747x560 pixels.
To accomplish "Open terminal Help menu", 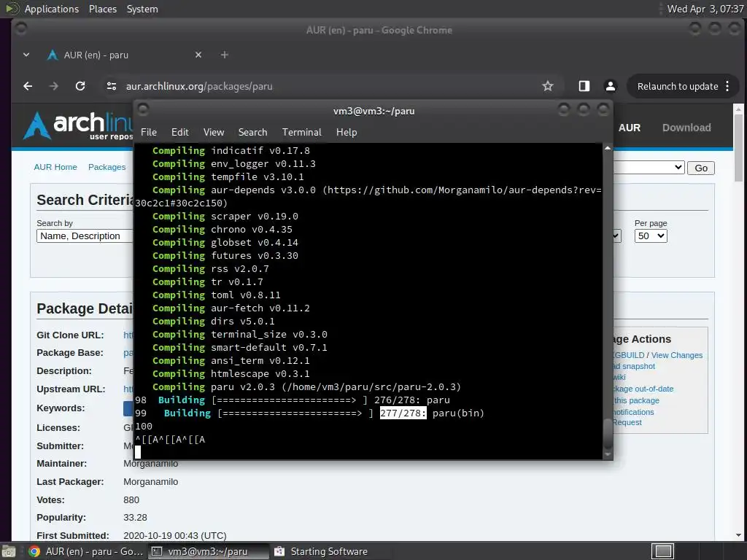I will coord(347,133).
